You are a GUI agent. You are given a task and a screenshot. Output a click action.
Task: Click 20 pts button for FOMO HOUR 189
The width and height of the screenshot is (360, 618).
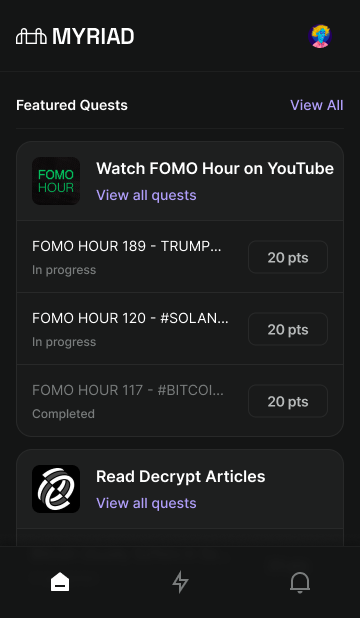tap(288, 257)
